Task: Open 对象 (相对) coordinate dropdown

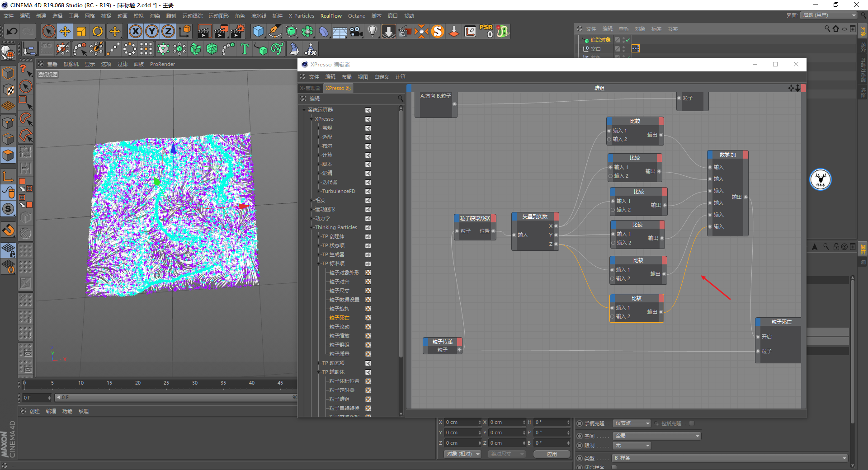Action: pyautogui.click(x=463, y=454)
